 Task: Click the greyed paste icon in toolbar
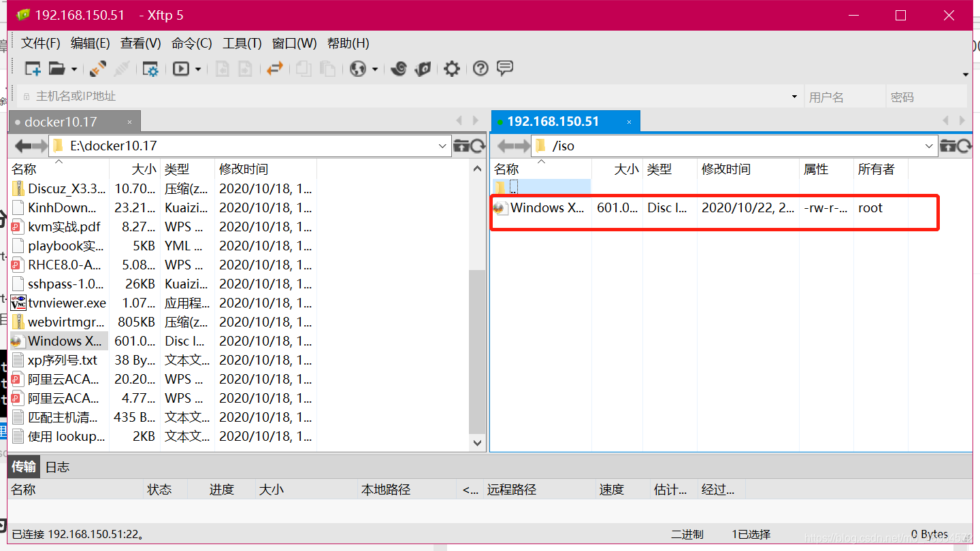click(x=328, y=69)
